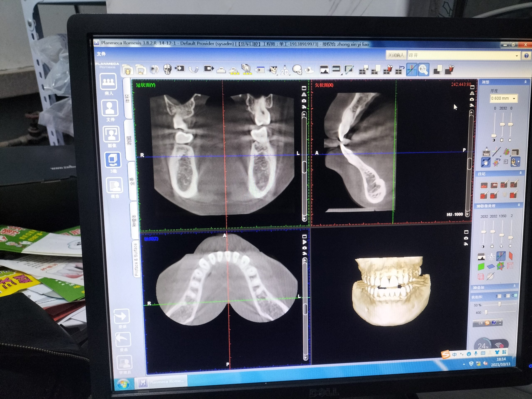Toggle all three planes icon in 3D panel
Viewport: 532px width, 399px height.
point(501,266)
